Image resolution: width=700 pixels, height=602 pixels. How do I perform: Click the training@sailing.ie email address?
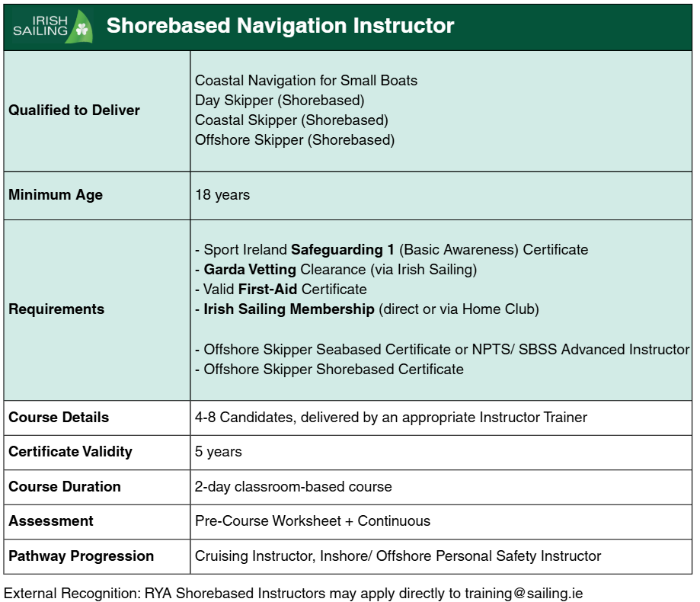pos(524,593)
